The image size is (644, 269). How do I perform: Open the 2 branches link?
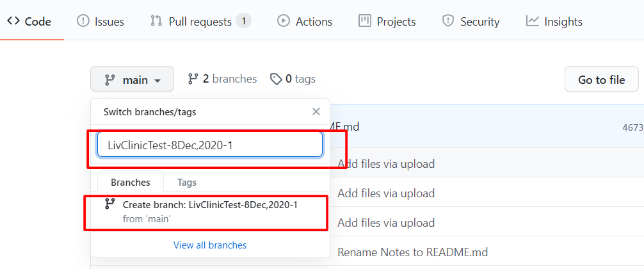tap(222, 79)
